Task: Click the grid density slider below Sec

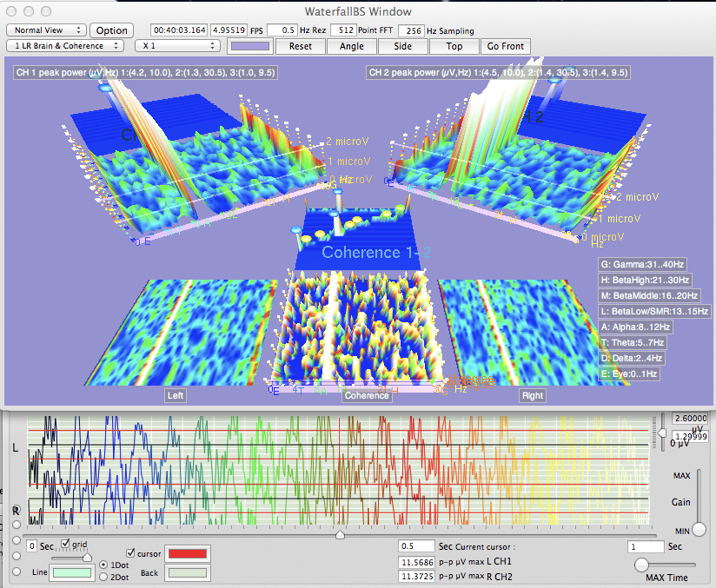Action: pos(87,558)
